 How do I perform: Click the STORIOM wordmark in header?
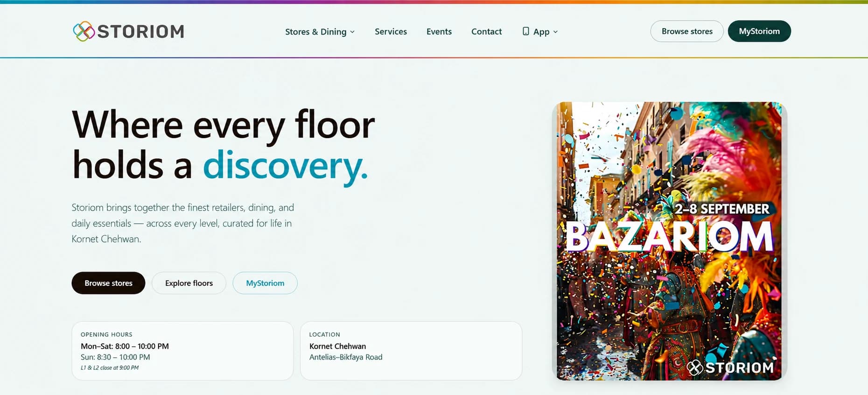pos(140,31)
